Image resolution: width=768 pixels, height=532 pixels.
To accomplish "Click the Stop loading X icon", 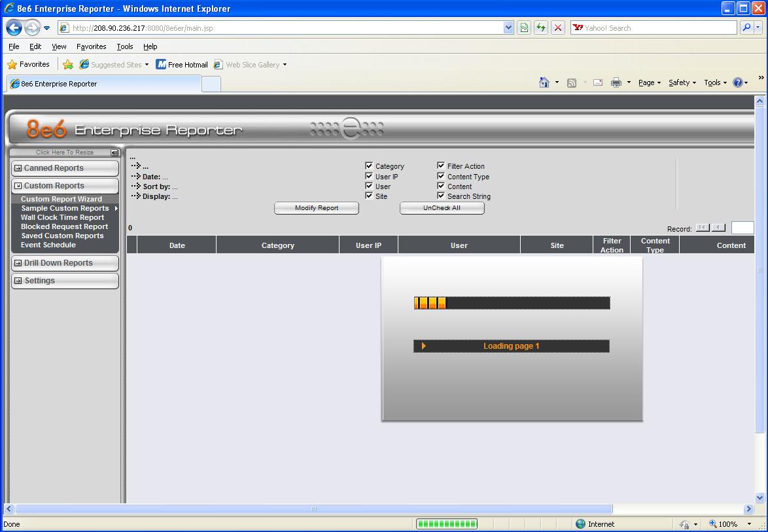I will click(557, 28).
